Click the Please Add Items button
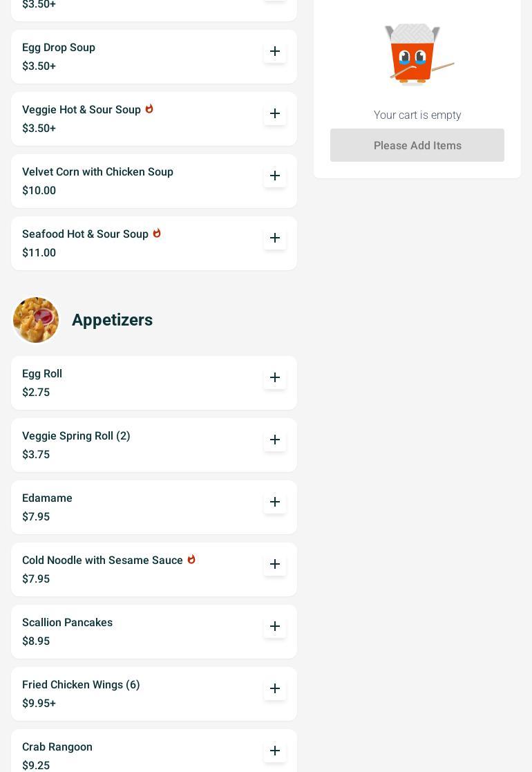Image resolution: width=532 pixels, height=772 pixels. pos(417,145)
